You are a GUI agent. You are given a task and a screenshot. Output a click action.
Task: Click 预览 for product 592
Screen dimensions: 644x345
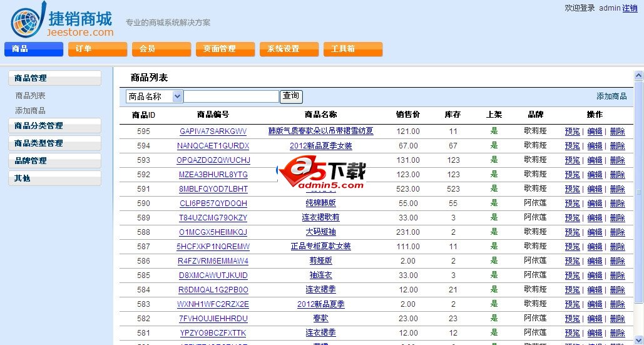coord(573,175)
